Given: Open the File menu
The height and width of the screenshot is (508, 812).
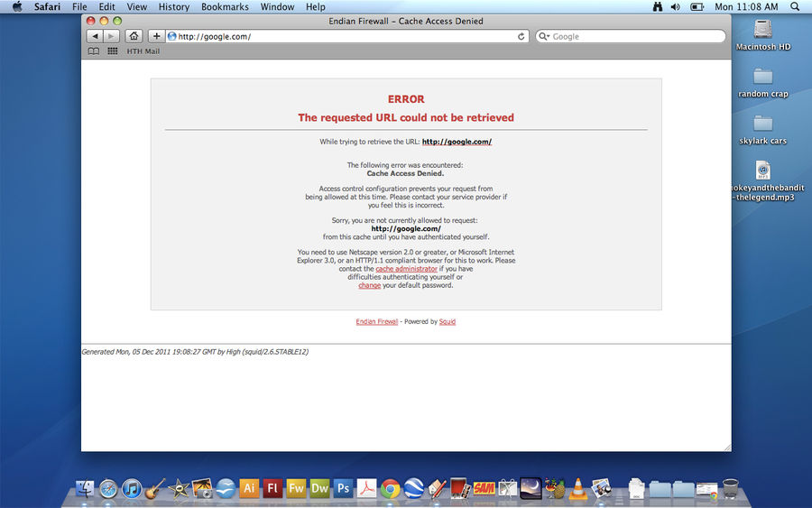Looking at the screenshot, I should pyautogui.click(x=79, y=6).
